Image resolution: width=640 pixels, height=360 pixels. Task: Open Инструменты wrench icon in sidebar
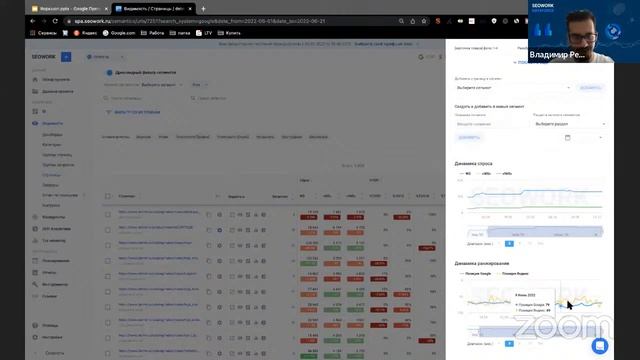35,284
